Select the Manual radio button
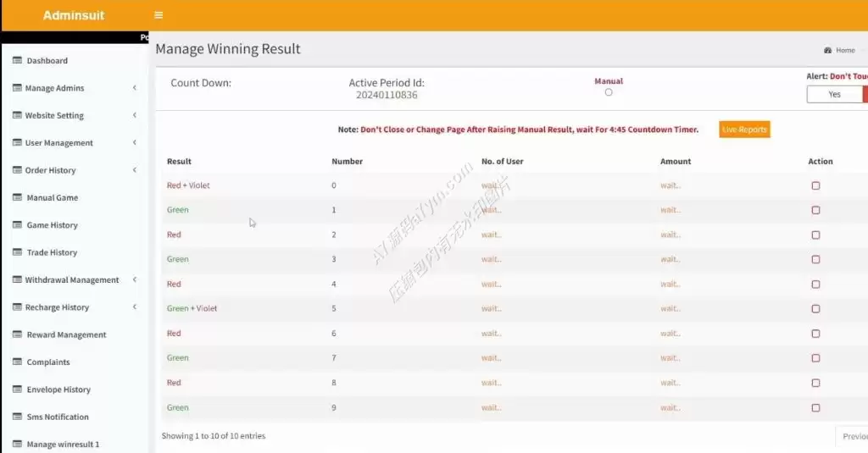 tap(609, 92)
